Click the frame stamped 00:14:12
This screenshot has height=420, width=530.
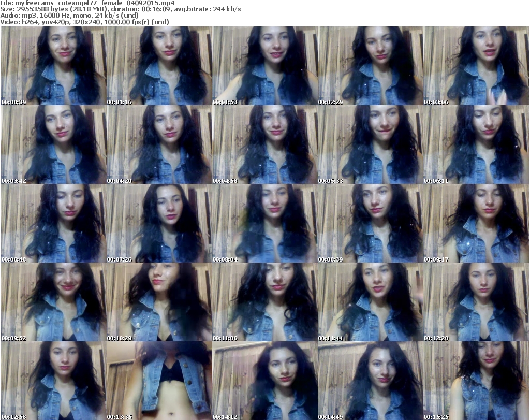[264, 381]
